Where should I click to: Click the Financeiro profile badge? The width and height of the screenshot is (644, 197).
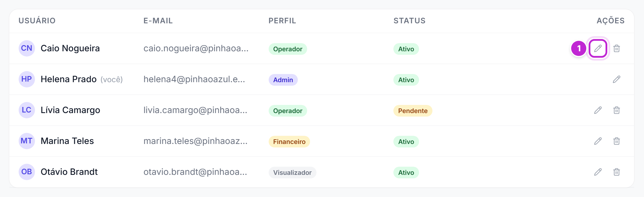pyautogui.click(x=289, y=142)
